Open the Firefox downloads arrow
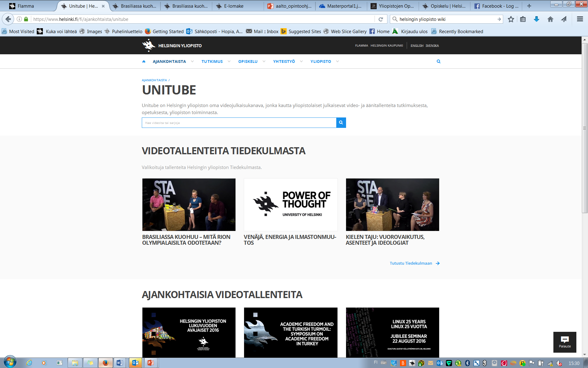This screenshot has width=588, height=368. pos(537,19)
